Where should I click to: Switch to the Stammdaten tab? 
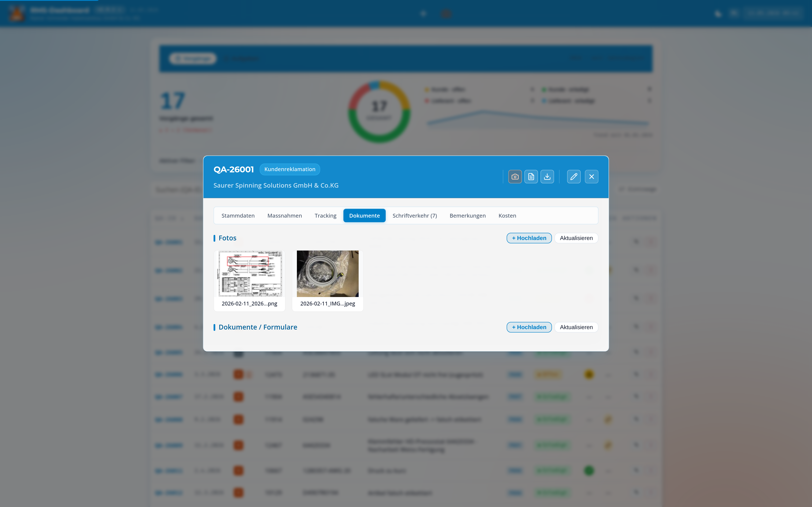(x=238, y=216)
